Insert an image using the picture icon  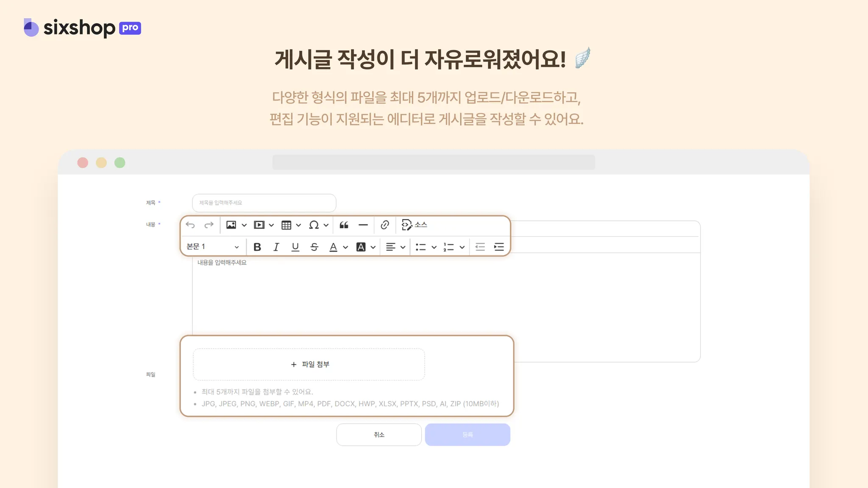pos(231,225)
